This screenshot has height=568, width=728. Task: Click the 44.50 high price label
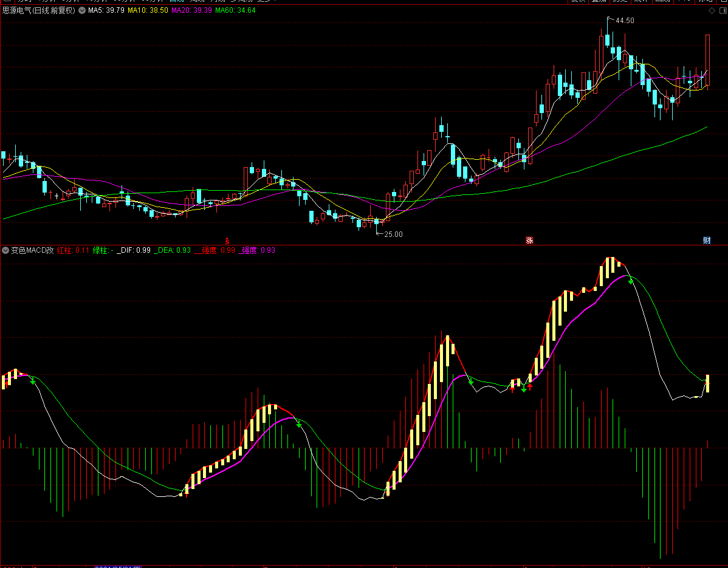[625, 21]
